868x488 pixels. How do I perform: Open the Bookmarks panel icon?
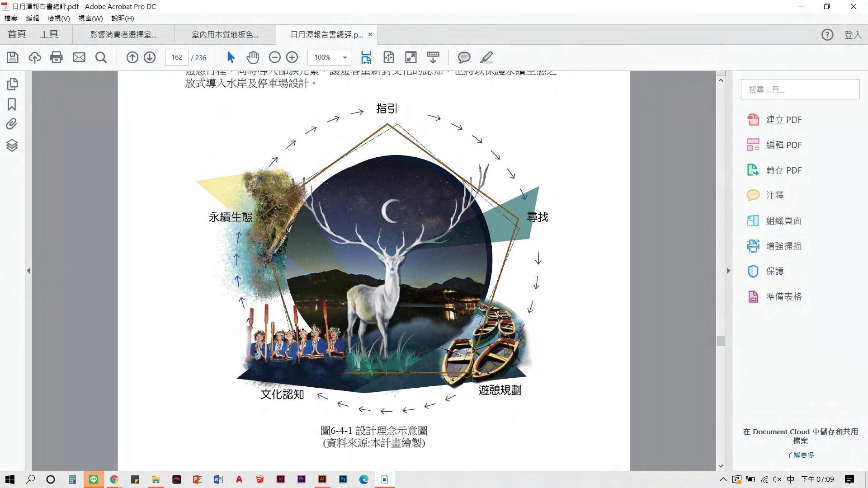[12, 104]
